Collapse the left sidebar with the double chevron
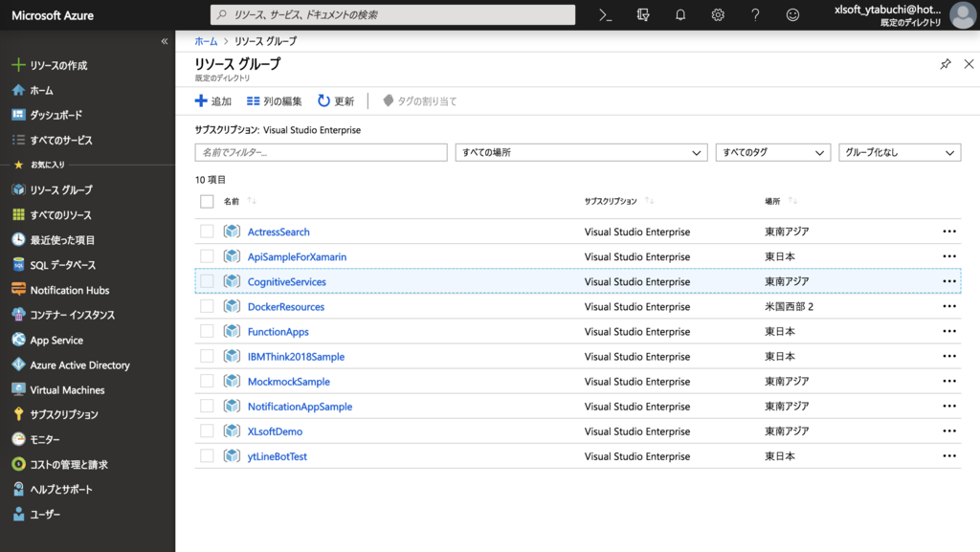 pos(165,41)
